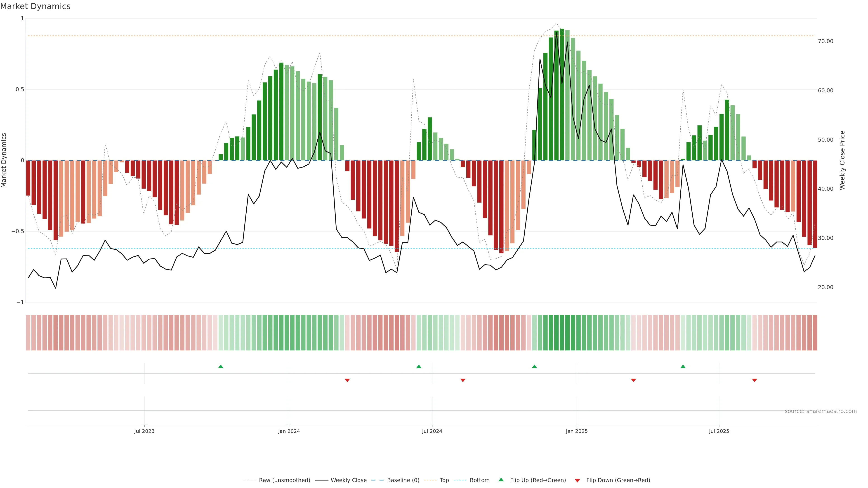Toggle the Bottom threshold legend item
Screen dimensions: 868x488
[479, 480]
